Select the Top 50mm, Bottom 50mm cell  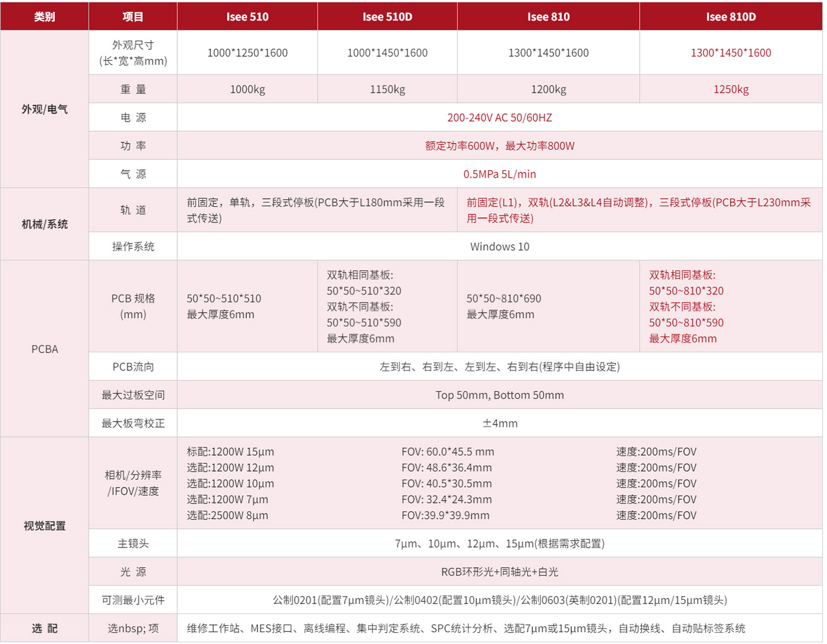(x=499, y=395)
